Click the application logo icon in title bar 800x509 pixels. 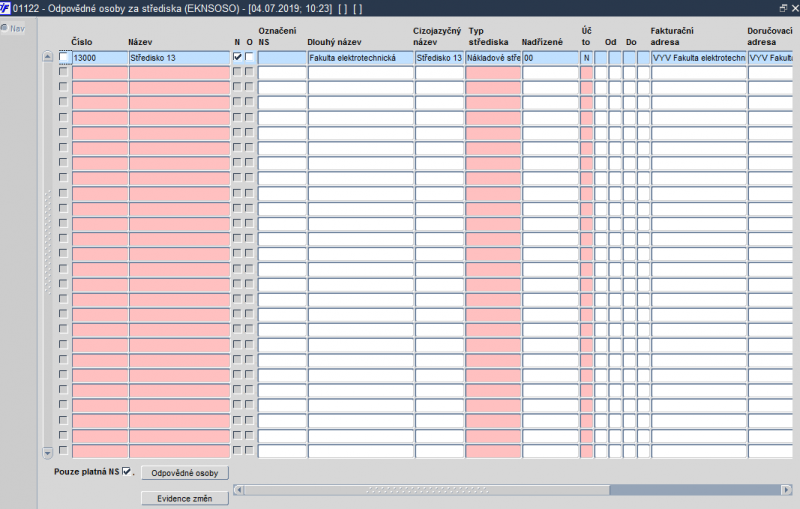pyautogui.click(x=5, y=8)
